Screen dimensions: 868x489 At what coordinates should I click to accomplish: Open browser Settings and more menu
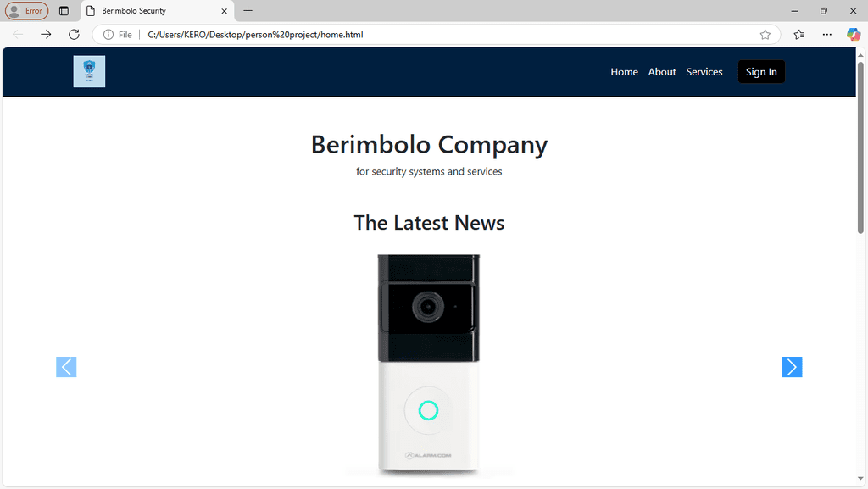827,34
